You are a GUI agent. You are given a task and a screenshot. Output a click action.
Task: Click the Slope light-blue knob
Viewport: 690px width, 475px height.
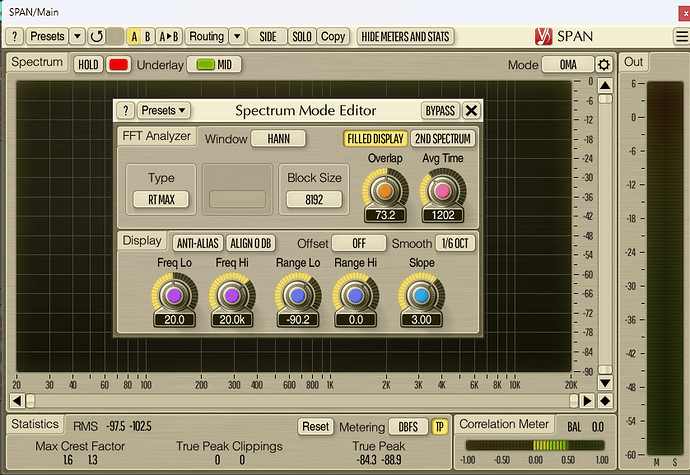pyautogui.click(x=421, y=295)
